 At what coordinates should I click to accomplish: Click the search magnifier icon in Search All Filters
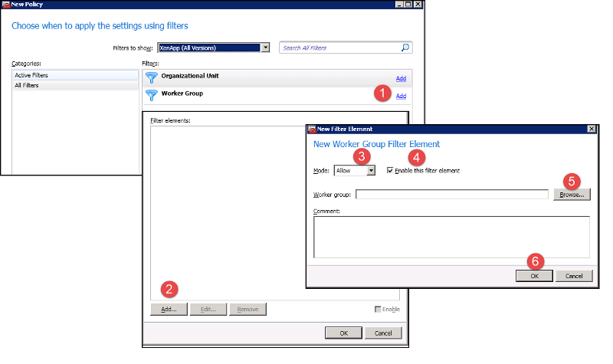pyautogui.click(x=405, y=48)
